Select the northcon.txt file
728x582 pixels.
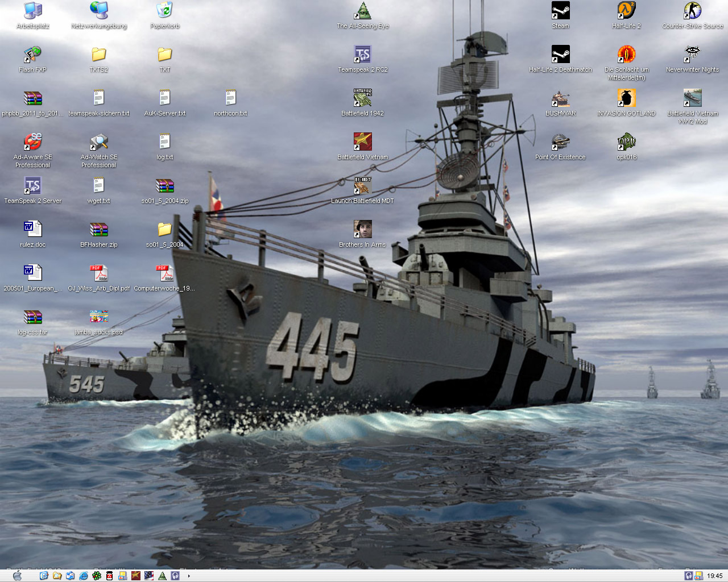[230, 103]
